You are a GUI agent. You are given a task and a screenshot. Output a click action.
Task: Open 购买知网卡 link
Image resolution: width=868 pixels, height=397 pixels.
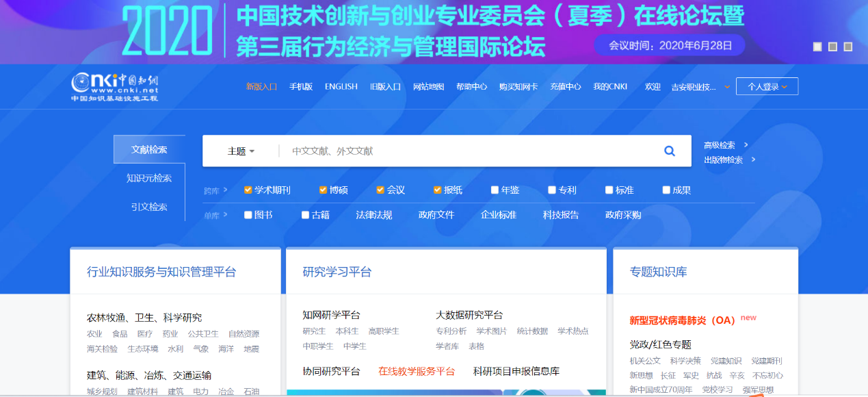pyautogui.click(x=518, y=87)
